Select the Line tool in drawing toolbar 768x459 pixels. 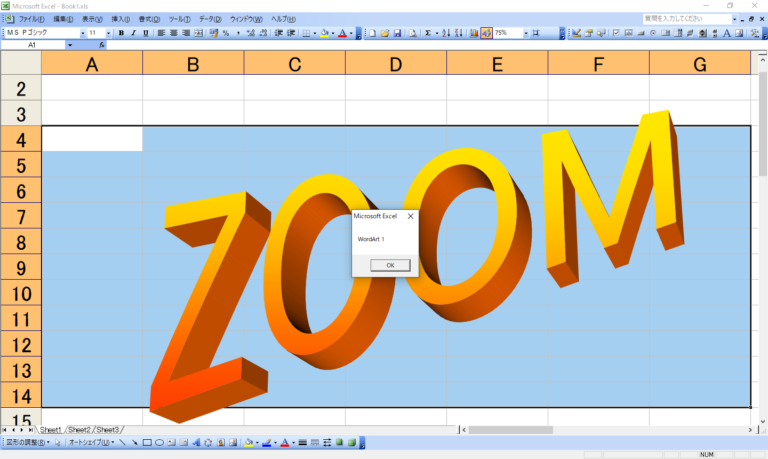coord(122,442)
